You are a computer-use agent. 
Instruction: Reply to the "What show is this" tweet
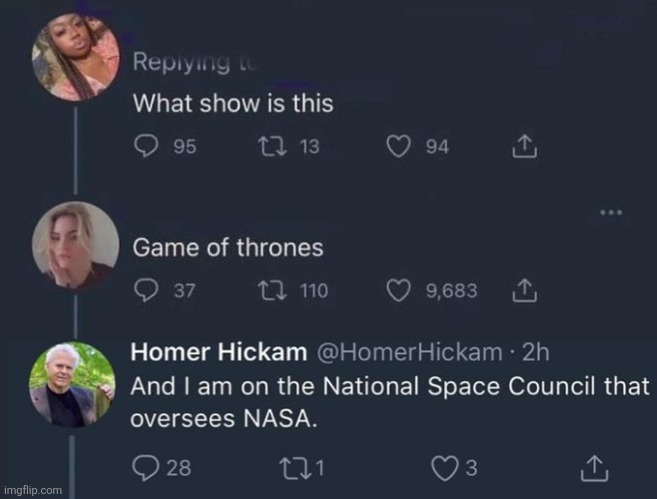146,147
